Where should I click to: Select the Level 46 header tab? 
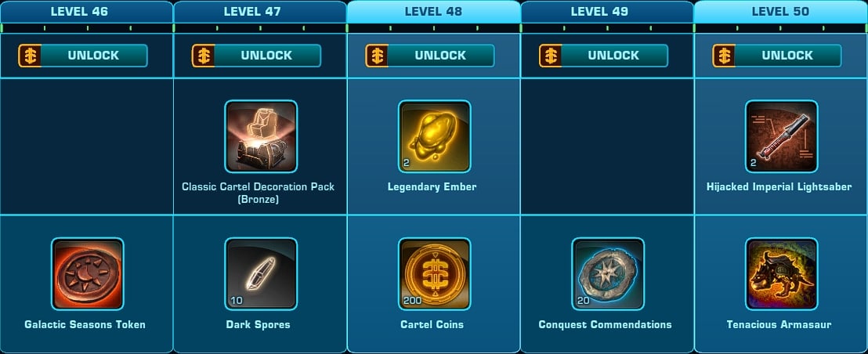tap(86, 12)
